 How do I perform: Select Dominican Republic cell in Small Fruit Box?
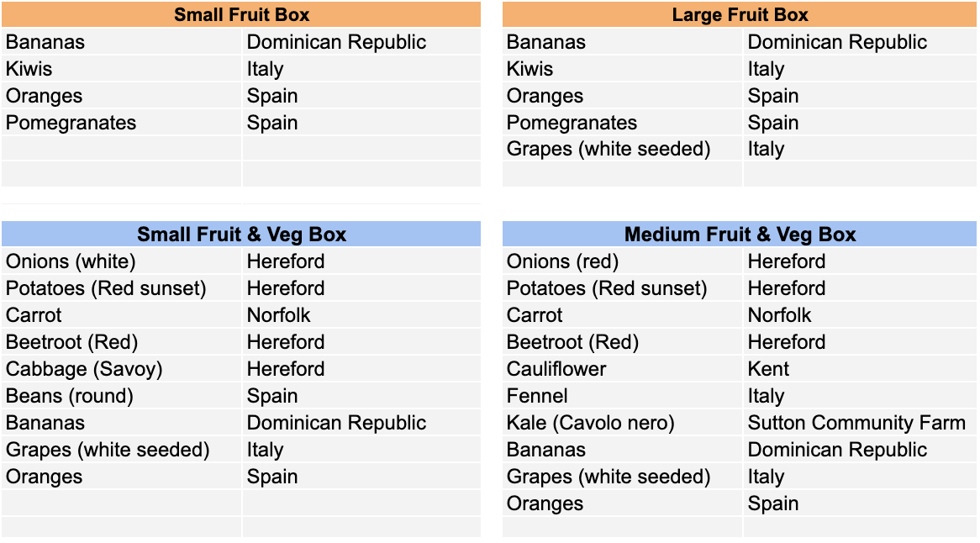[x=362, y=42]
